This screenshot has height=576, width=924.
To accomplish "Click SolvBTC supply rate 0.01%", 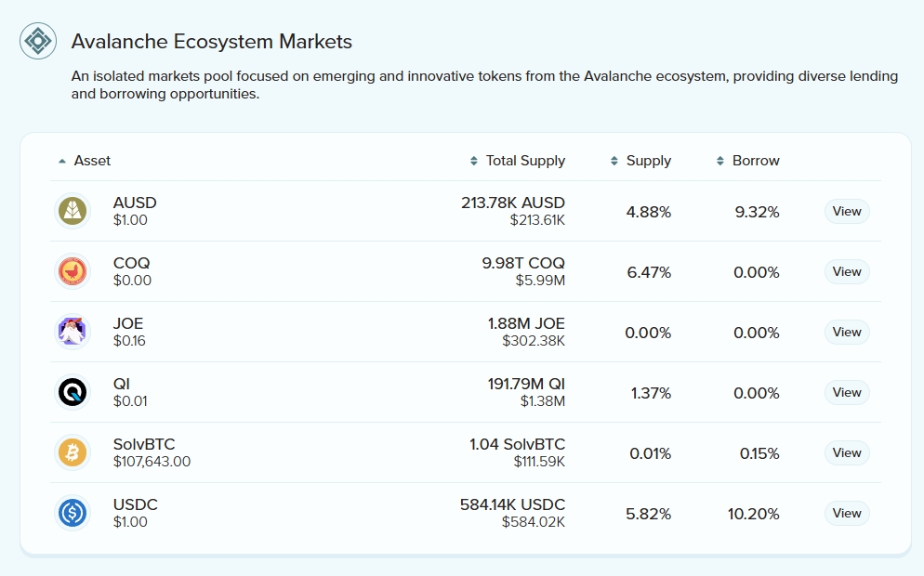I will click(x=650, y=453).
